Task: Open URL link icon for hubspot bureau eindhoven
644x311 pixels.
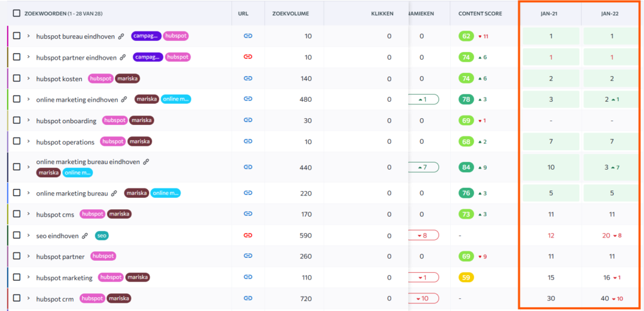Action: point(248,36)
